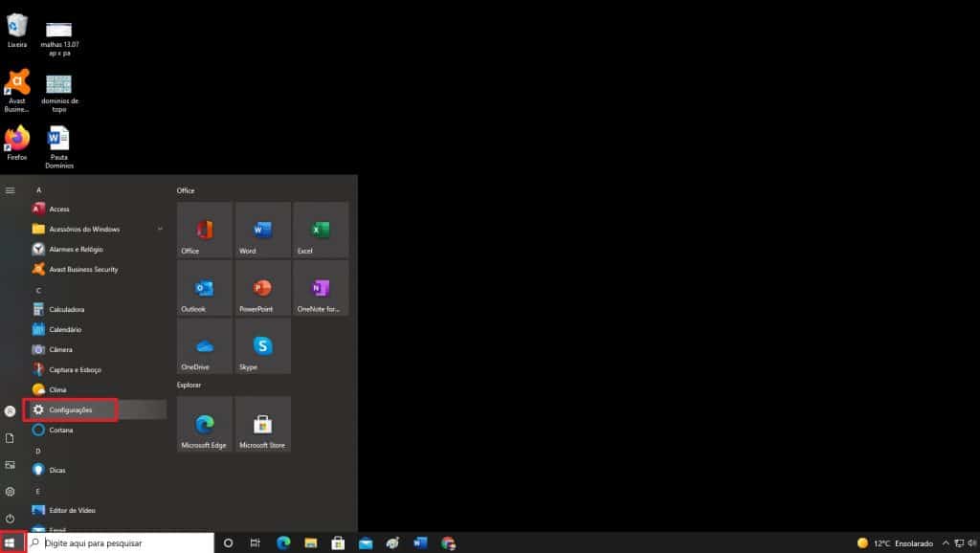Viewport: 980px width, 553px height.
Task: Select the dominios de topo desktop file
Action: pyautogui.click(x=59, y=94)
